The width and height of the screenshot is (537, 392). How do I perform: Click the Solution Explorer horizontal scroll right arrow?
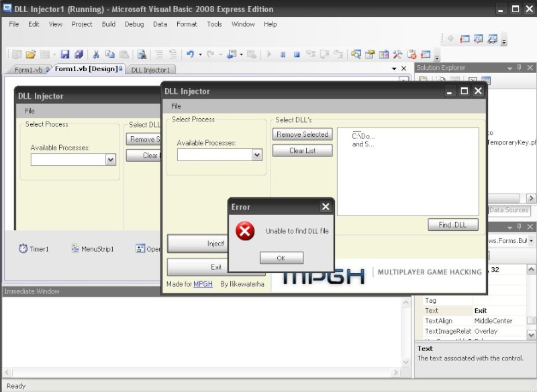coord(530,198)
